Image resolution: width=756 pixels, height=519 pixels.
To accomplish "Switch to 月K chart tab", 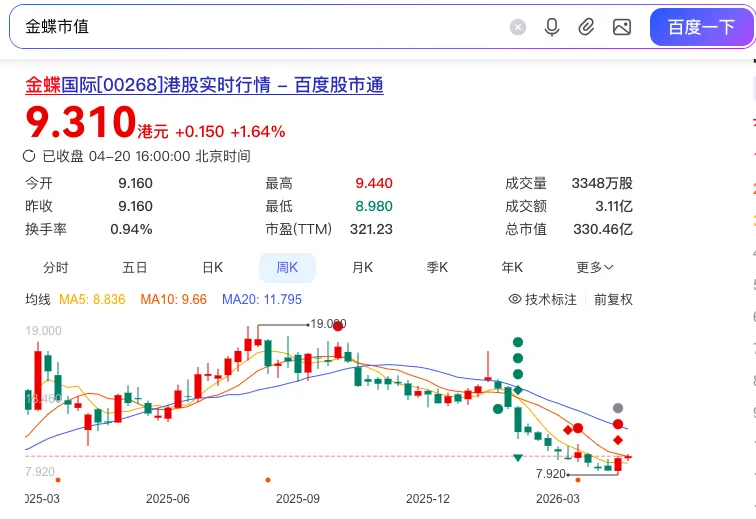I will 362,267.
